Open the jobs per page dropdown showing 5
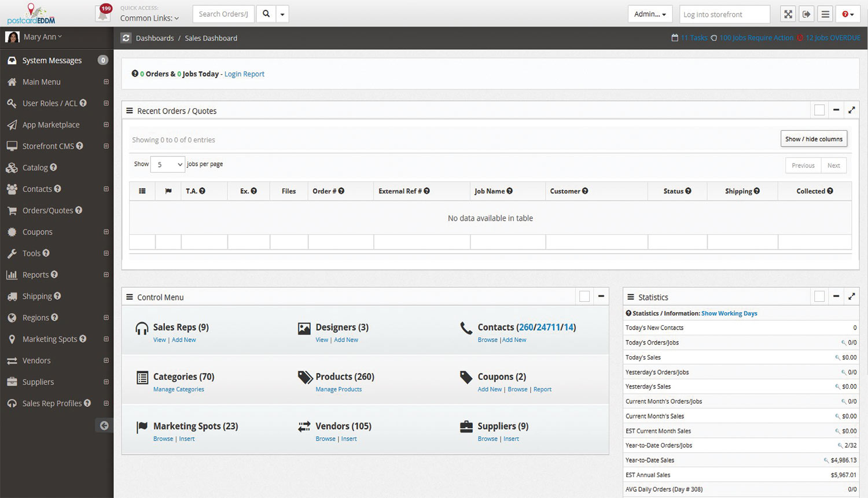868x498 pixels. [x=167, y=164]
